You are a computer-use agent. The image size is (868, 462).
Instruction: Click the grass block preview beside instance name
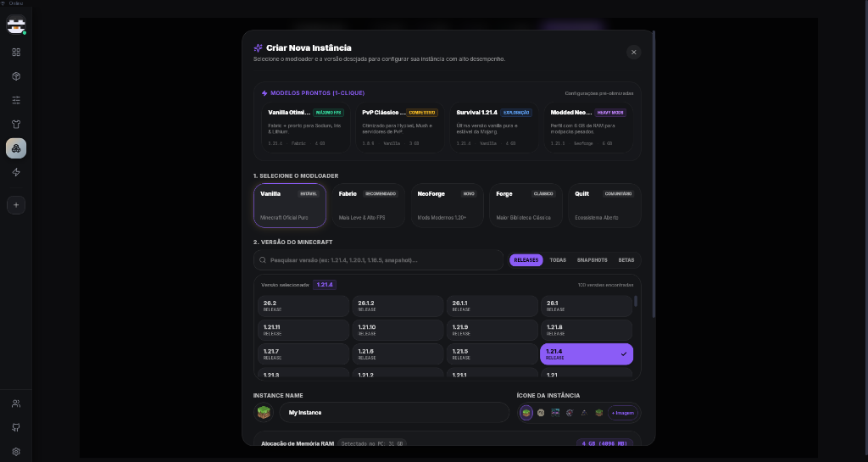point(264,412)
